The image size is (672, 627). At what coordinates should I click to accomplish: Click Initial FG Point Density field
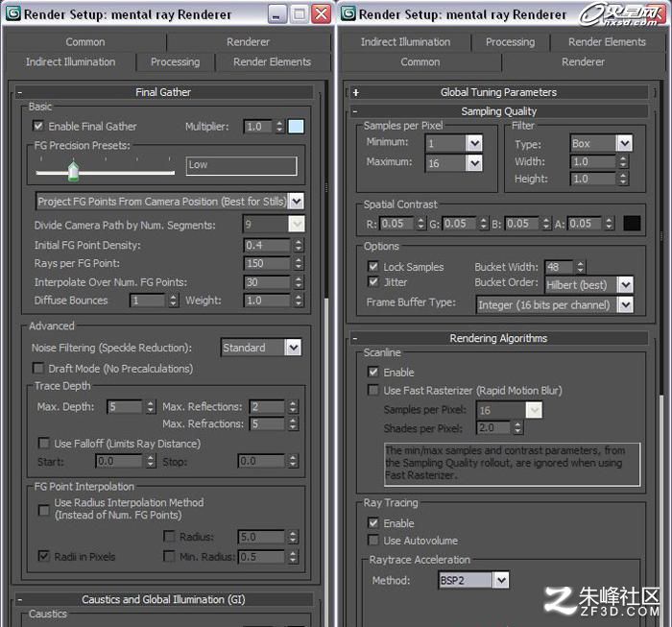pos(268,245)
